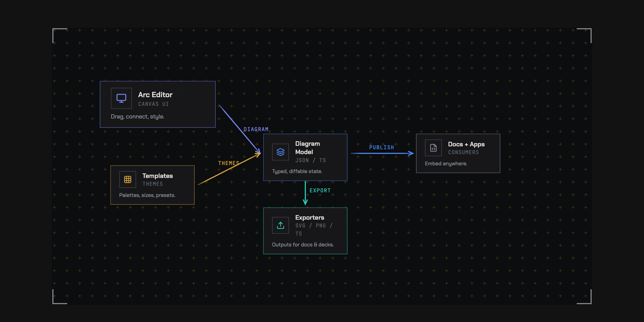
Task: Click the DIAGRAM edge label
Action: click(256, 129)
